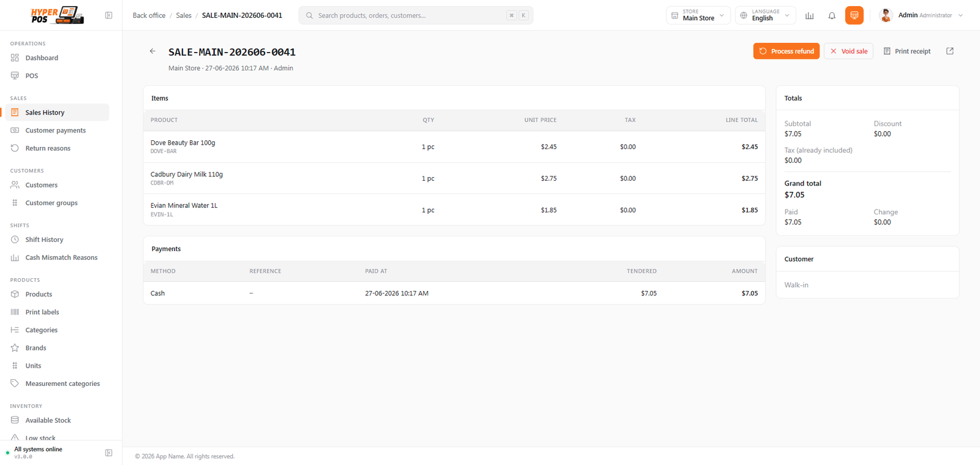The height and width of the screenshot is (465, 980).
Task: Click the Customer payments icon
Action: (15, 130)
